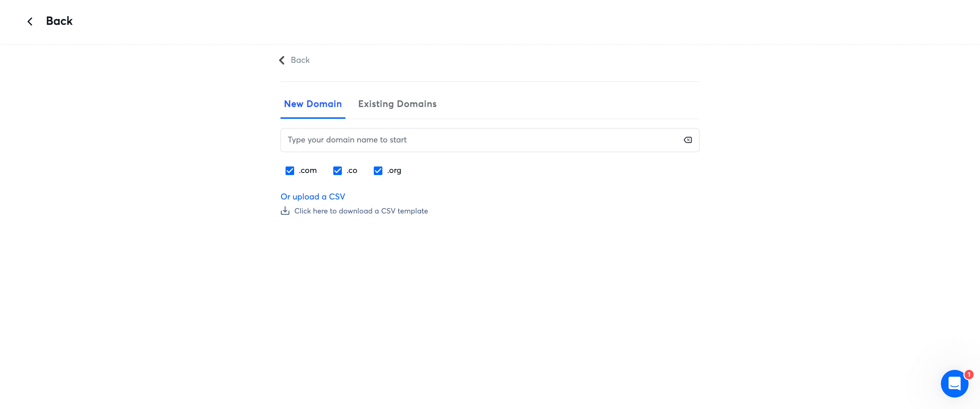Viewport: 980px width, 409px height.
Task: Switch to the New Domain tab
Action: click(313, 104)
